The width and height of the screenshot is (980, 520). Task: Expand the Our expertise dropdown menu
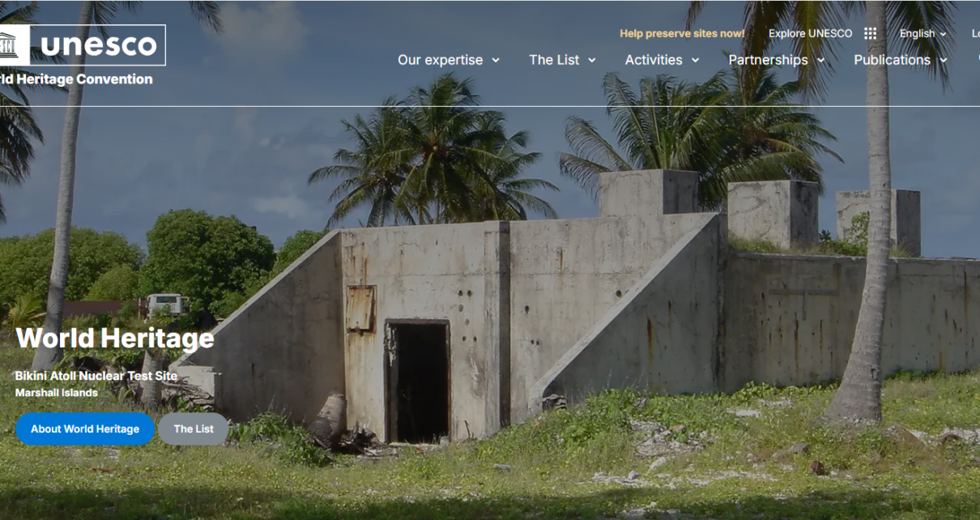coord(449,60)
